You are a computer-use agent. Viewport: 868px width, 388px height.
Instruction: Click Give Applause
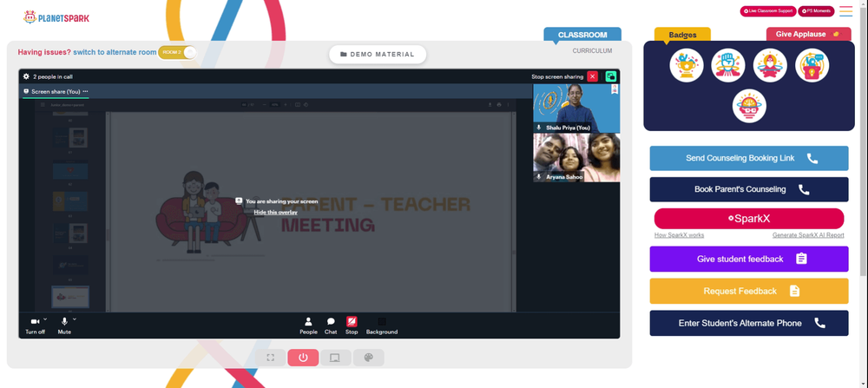pyautogui.click(x=809, y=35)
